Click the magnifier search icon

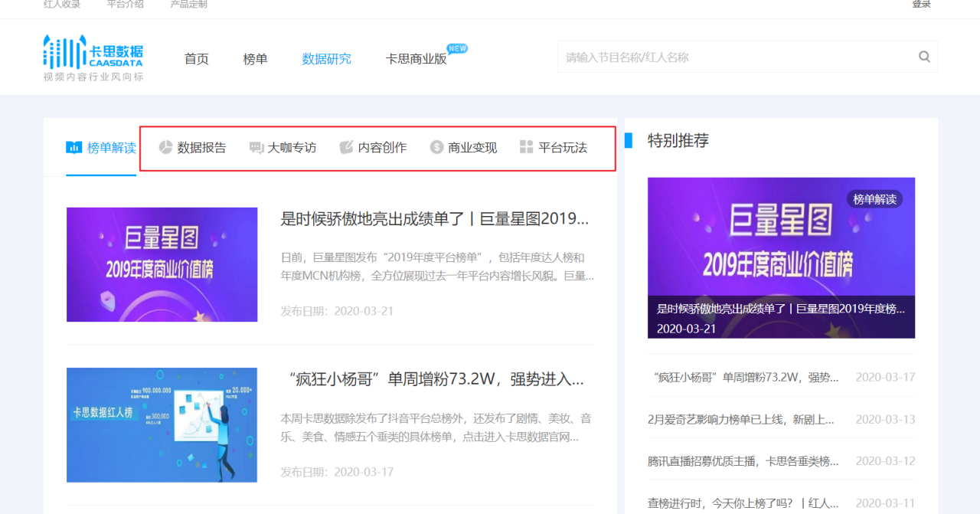pyautogui.click(x=924, y=57)
